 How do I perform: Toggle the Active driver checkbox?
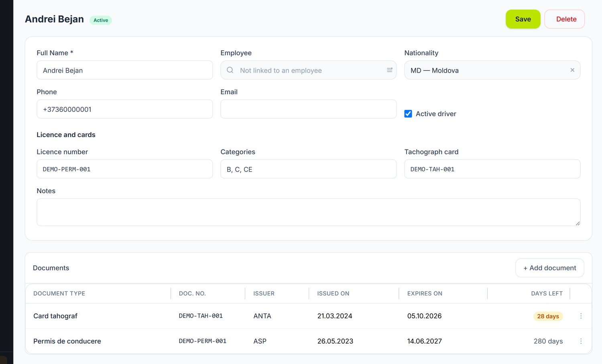tap(408, 114)
